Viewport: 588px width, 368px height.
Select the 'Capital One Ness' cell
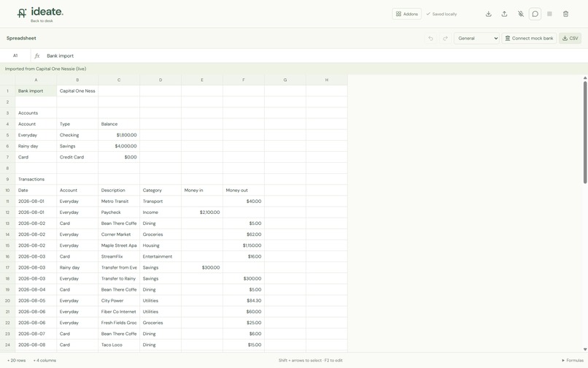[x=77, y=91]
